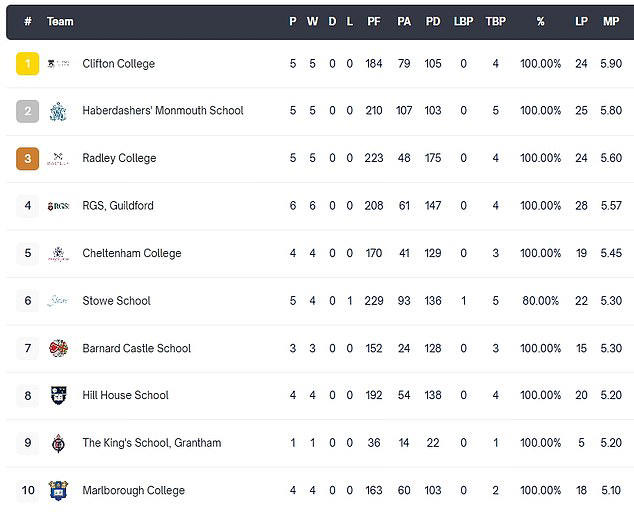
Task: Click The King's School Grantham crest
Action: pyautogui.click(x=58, y=443)
